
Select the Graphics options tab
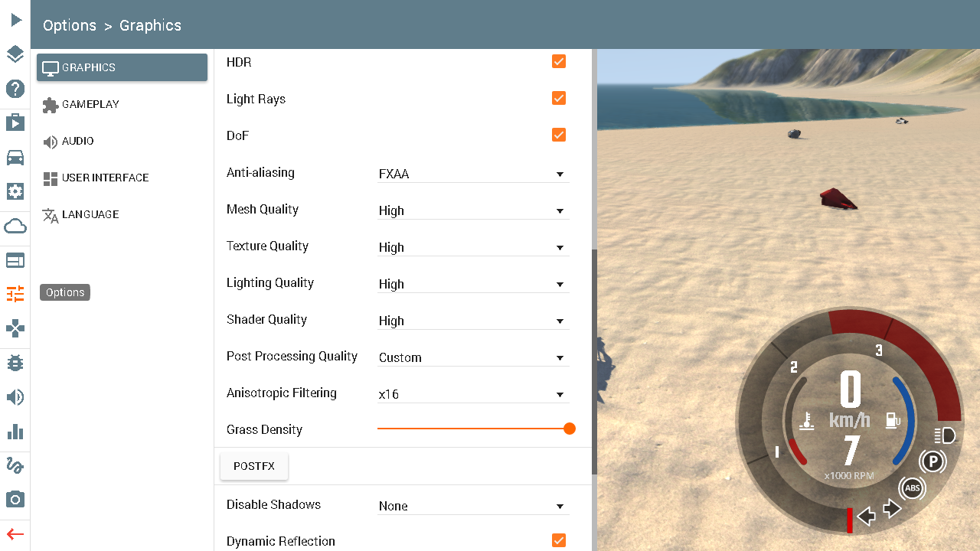tap(122, 67)
